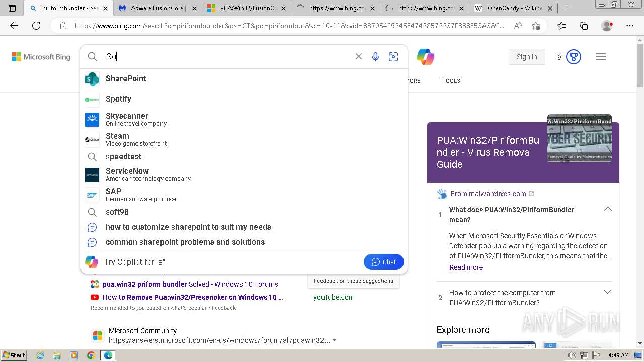Select speedtest suggestion

pyautogui.click(x=244, y=157)
